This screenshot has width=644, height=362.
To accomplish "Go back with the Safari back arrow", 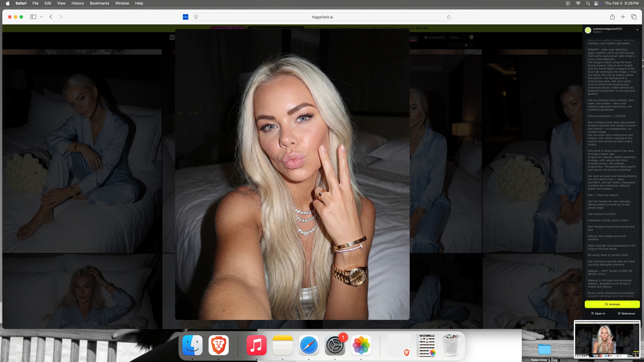I will click(51, 17).
